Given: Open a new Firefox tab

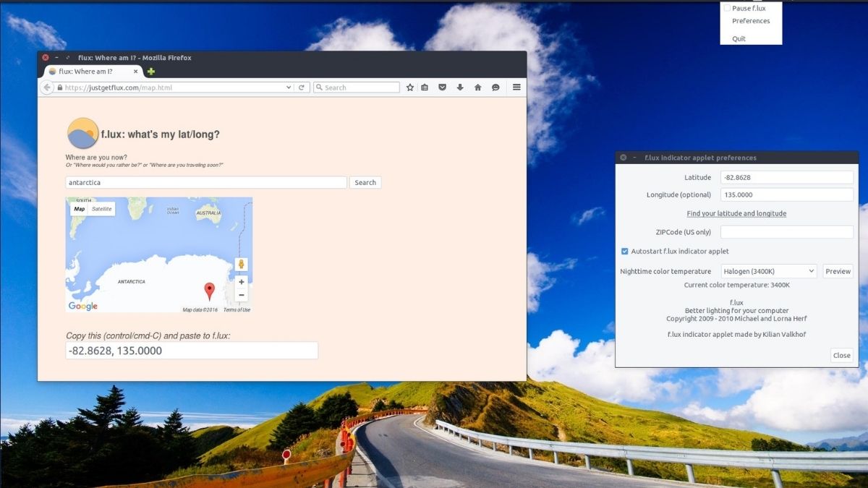Looking at the screenshot, I should 151,72.
